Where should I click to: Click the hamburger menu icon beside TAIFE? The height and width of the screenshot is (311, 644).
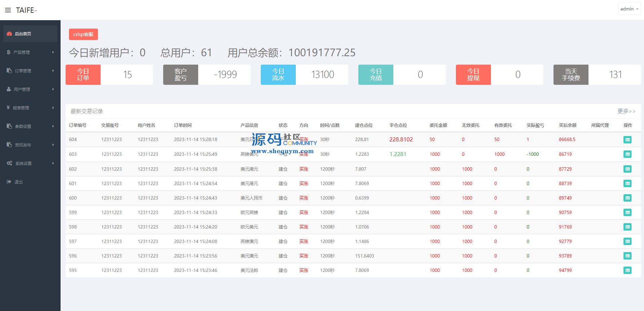[8, 10]
